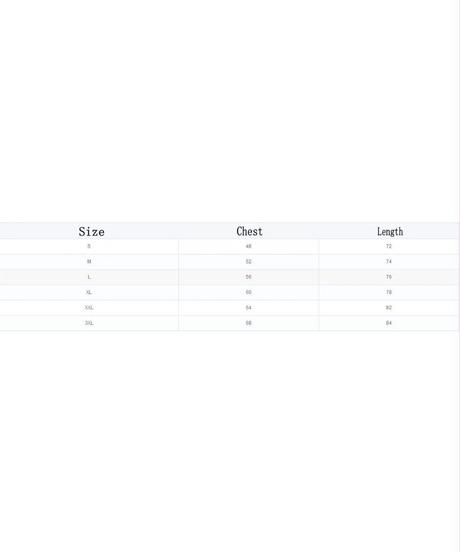Click the Chest value in 3XL row
The height and width of the screenshot is (552, 460).
(248, 323)
